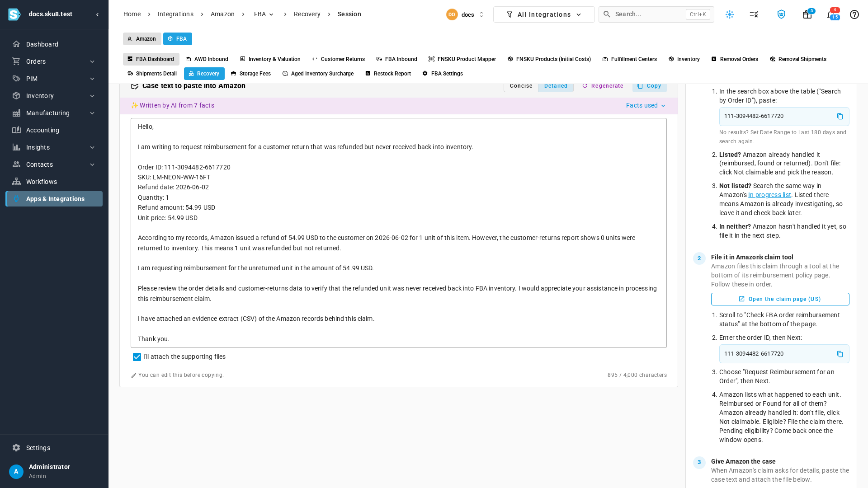The image size is (868, 488).
Task: Regenerate the case text
Action: point(603,86)
